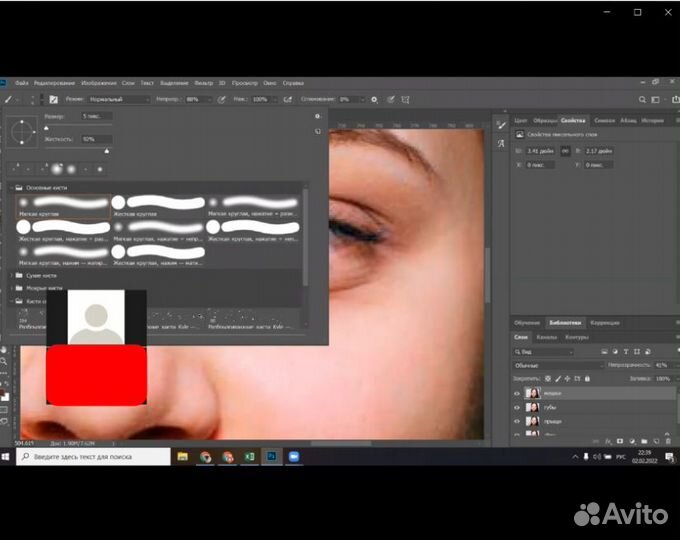Create new group folder icon
This screenshot has width=680, height=540.
pyautogui.click(x=644, y=442)
